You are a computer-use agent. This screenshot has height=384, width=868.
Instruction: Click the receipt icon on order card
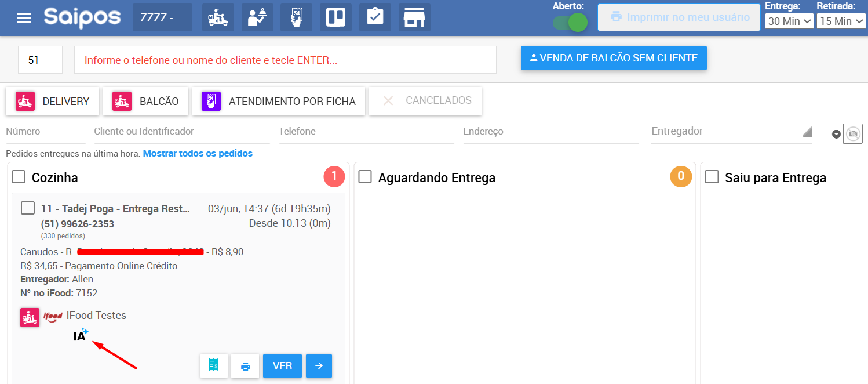pyautogui.click(x=214, y=366)
